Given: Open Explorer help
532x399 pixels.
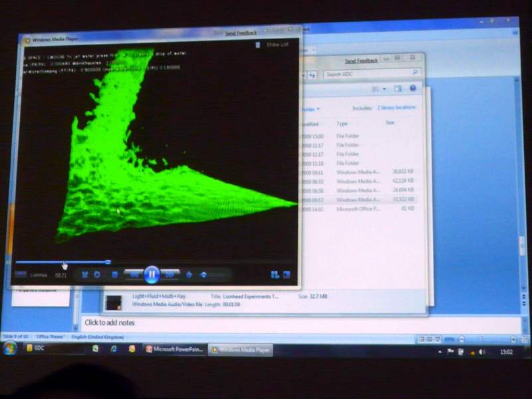Looking at the screenshot, I should point(412,88).
